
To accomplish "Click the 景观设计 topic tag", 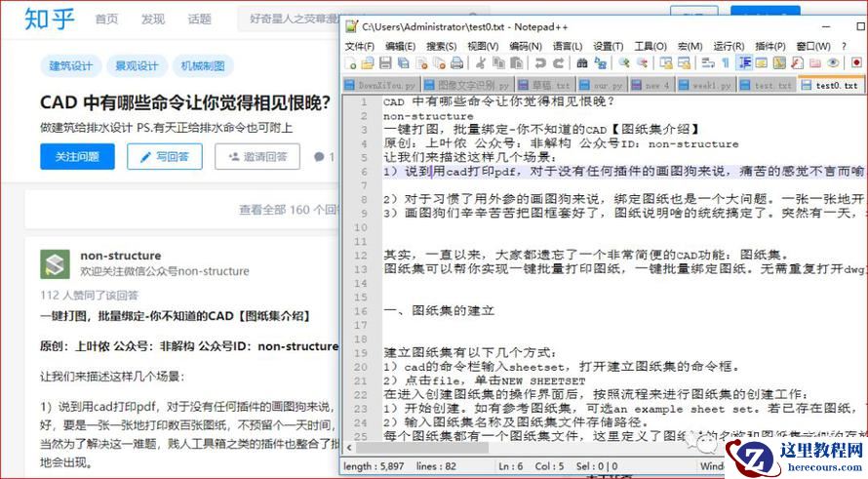I will coord(137,66).
